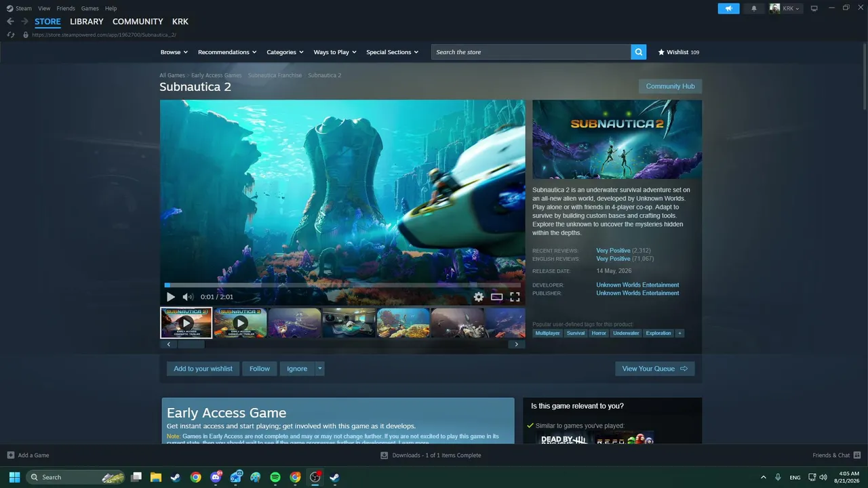Select the Early Access Cinematic Trailer thumbnail
868x488 pixels.
click(186, 323)
